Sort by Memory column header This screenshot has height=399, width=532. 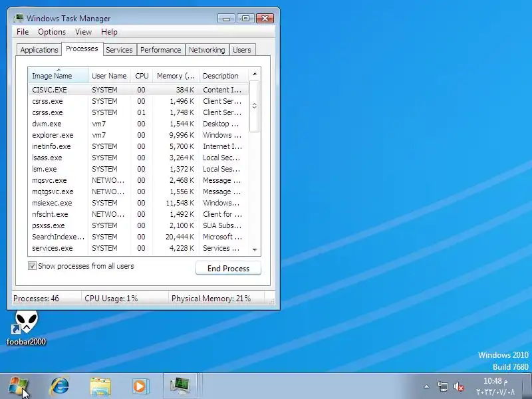click(x=176, y=76)
